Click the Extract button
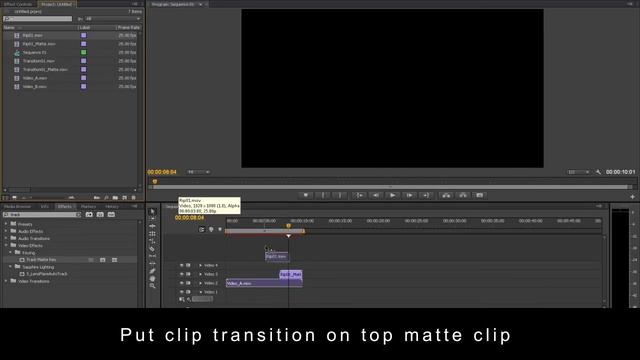Screen dimensions: 640x360 pos(463,196)
